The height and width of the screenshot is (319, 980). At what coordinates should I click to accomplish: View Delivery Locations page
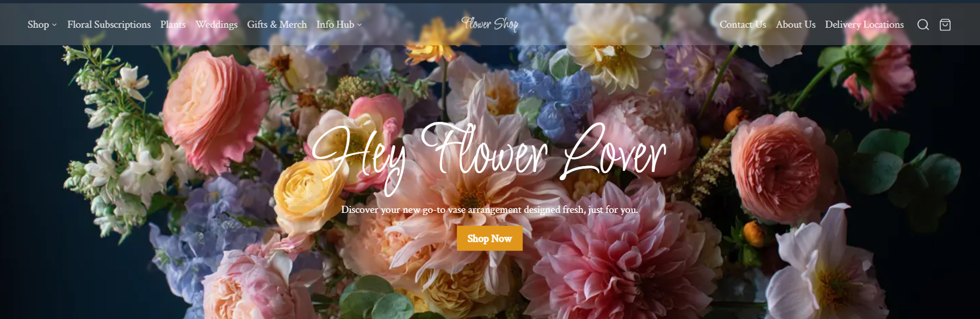864,24
